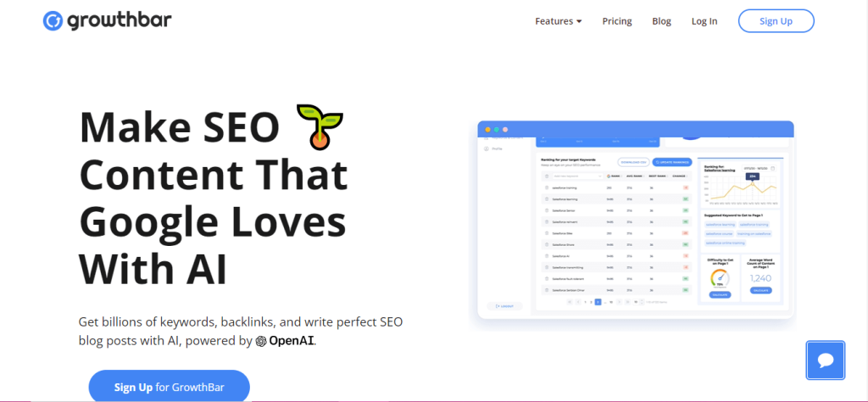
Task: Click the 'Get billions of keywords' paragraph
Action: [240, 331]
